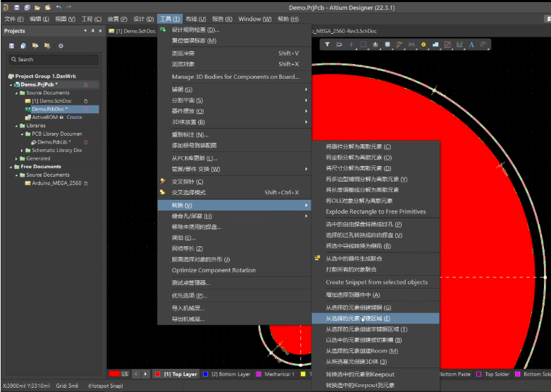The image size is (551, 392).
Task: Click Projects panel save document icon
Action: tap(11, 46)
